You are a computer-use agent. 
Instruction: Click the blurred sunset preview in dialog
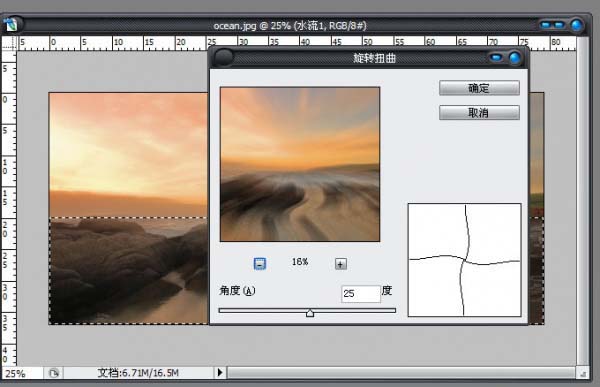(300, 164)
